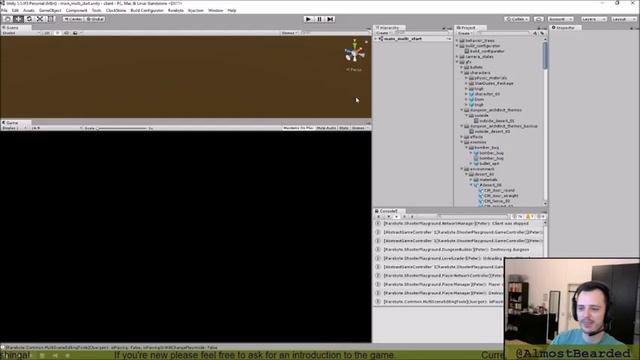Collapse the characters folder
Screen dimensions: 640x360
tap(462, 73)
